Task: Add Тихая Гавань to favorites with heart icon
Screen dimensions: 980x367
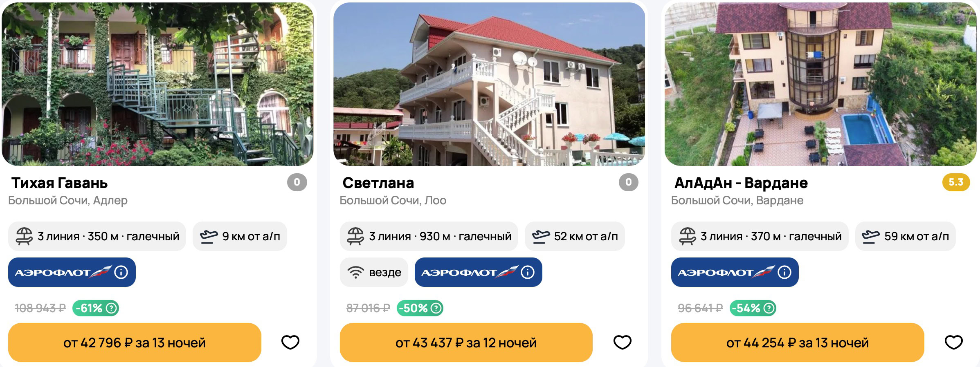Action: point(290,342)
